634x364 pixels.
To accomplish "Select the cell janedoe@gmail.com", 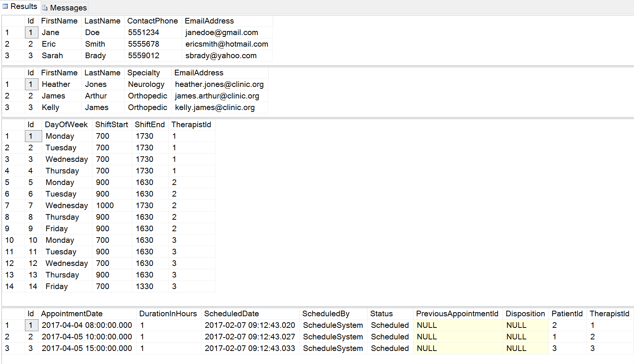I will point(227,32).
